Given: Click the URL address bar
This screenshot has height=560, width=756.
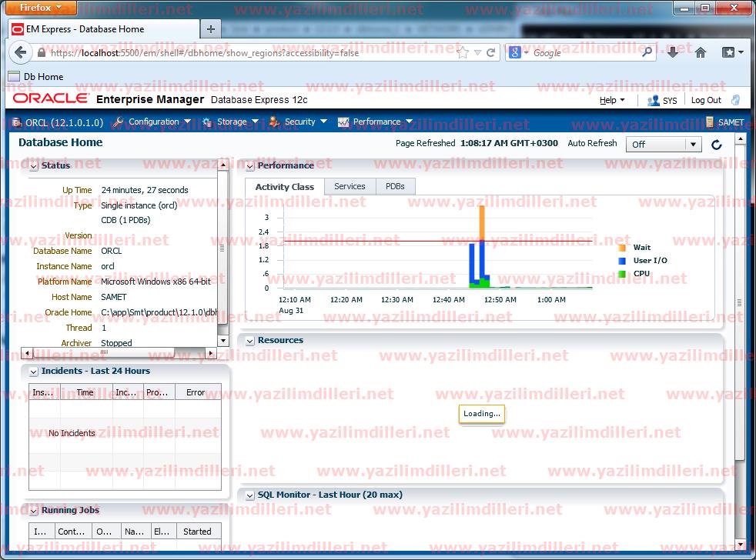Looking at the screenshot, I should pos(246,53).
